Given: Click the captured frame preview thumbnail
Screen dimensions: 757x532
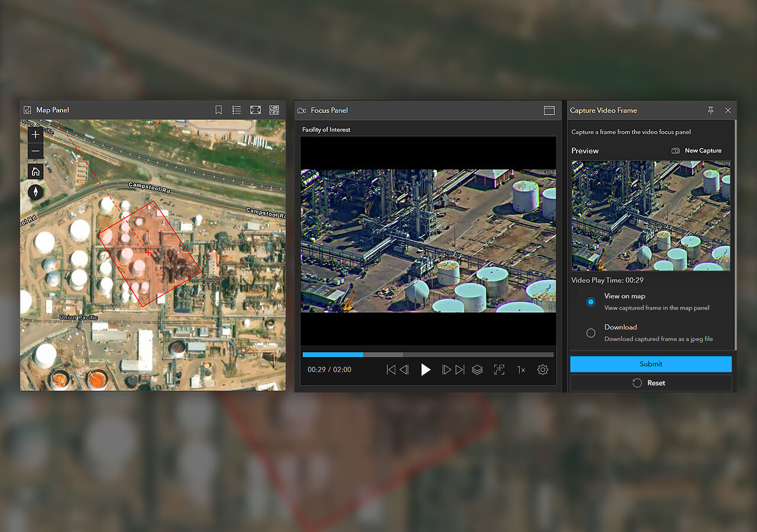Looking at the screenshot, I should point(651,216).
